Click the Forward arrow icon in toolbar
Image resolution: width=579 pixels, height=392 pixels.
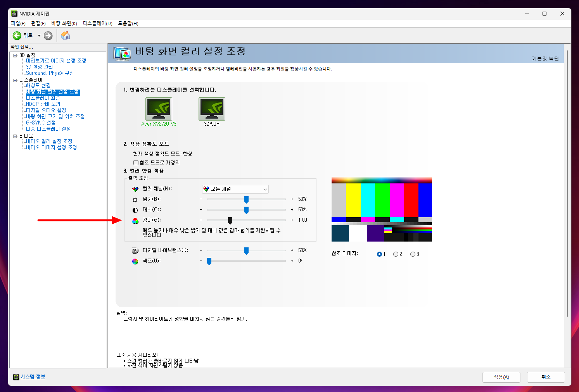48,36
